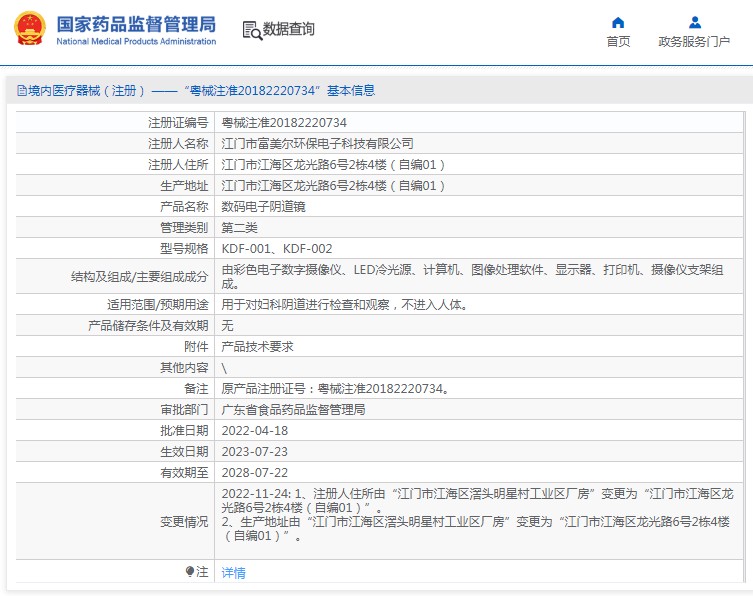
Task: Click the user icon above 政务服务门户
Action: 694,23
